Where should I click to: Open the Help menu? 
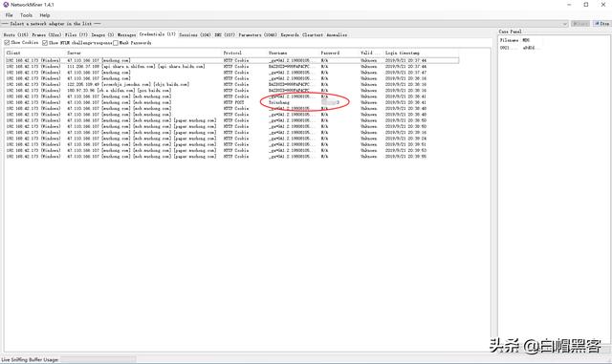45,15
